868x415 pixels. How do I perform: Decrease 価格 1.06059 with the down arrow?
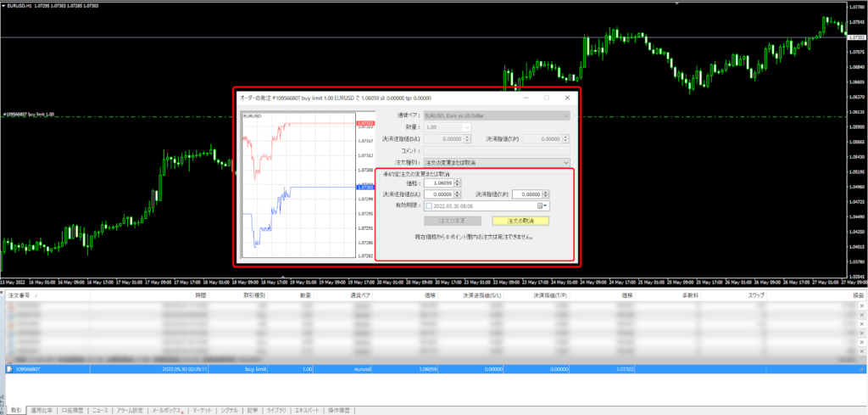[457, 185]
